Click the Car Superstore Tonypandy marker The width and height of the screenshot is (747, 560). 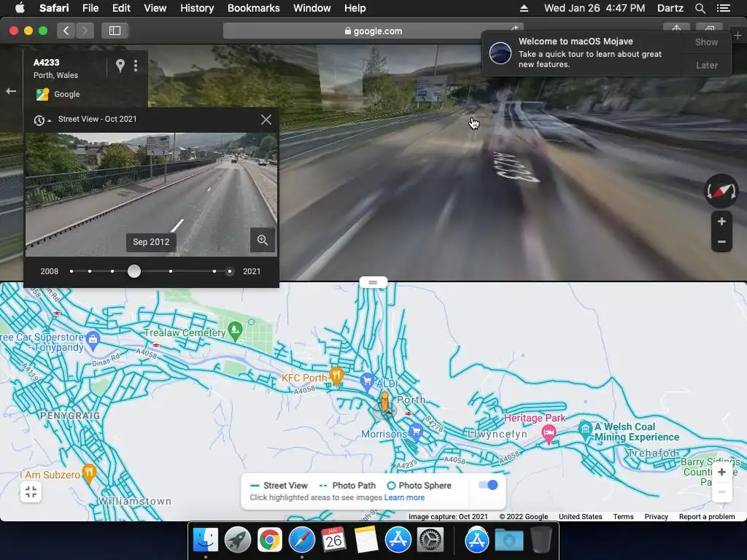(93, 339)
